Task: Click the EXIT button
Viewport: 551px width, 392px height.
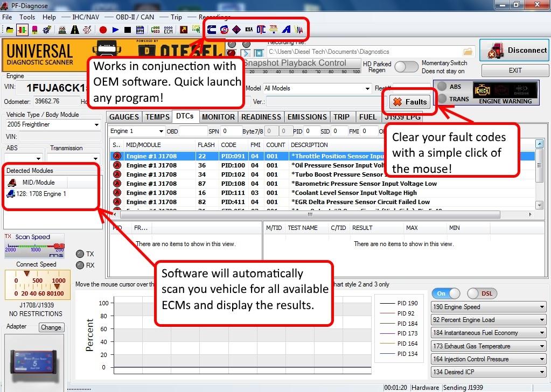Action: click(515, 70)
